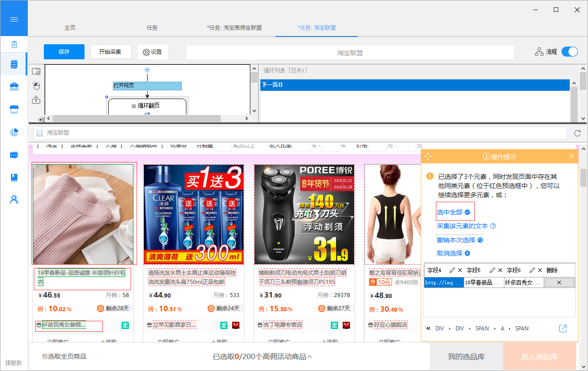Open the hamburger menu in the sidebar
The height and width of the screenshot is (371, 588).
point(14,19)
